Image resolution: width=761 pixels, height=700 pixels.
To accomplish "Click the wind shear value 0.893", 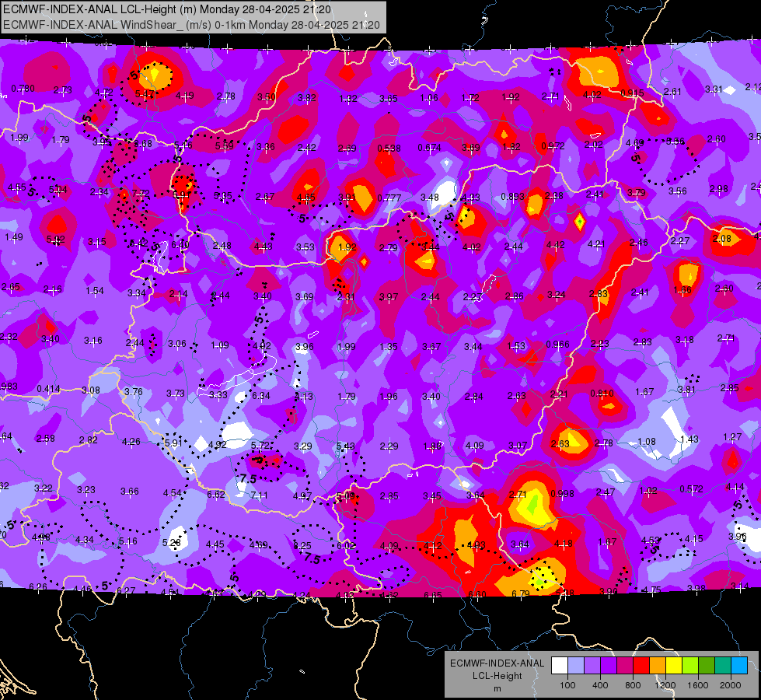I will (513, 196).
